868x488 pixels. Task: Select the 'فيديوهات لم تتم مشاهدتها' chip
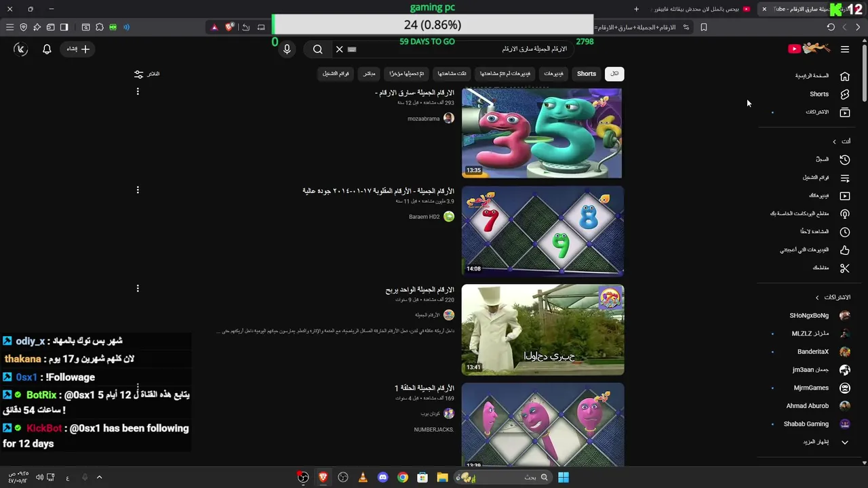[505, 74]
